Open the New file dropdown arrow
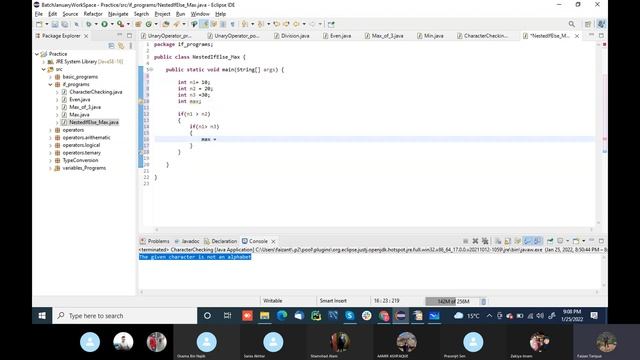Screen dimensions: 640x360 pyautogui.click(x=47, y=24)
